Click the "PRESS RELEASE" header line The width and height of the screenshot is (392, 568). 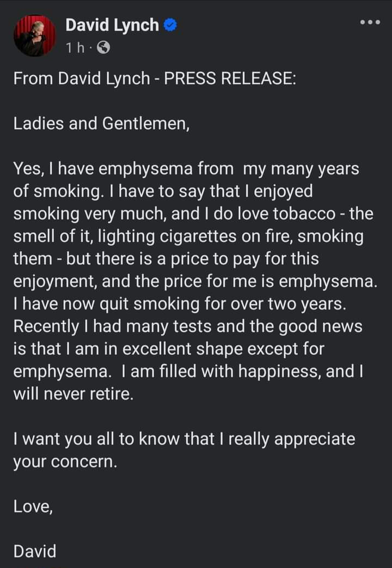tap(155, 78)
